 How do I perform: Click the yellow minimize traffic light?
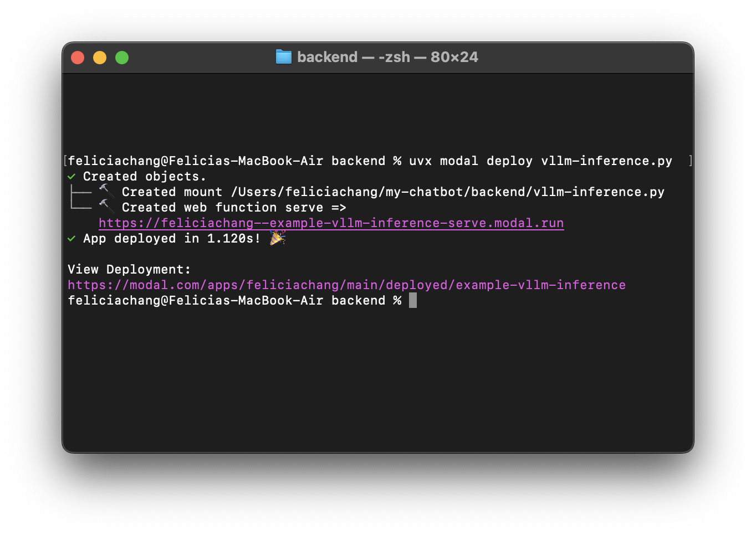coord(100,57)
